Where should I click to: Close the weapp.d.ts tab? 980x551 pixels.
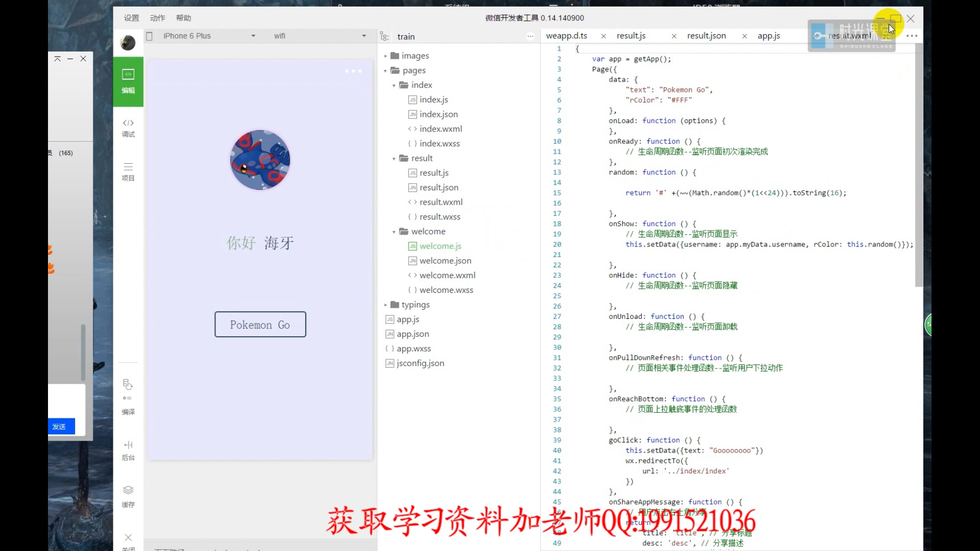point(603,36)
